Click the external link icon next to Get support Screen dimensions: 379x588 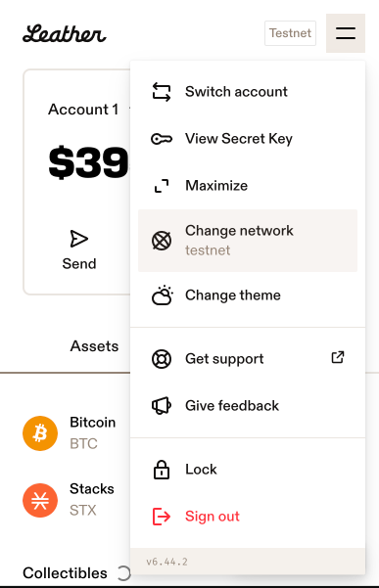(x=338, y=357)
